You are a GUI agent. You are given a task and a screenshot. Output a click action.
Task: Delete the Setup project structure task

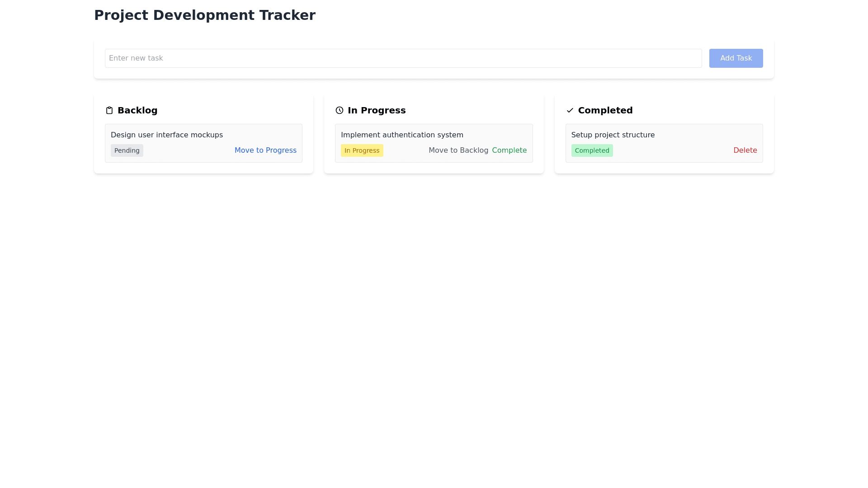[x=745, y=150]
